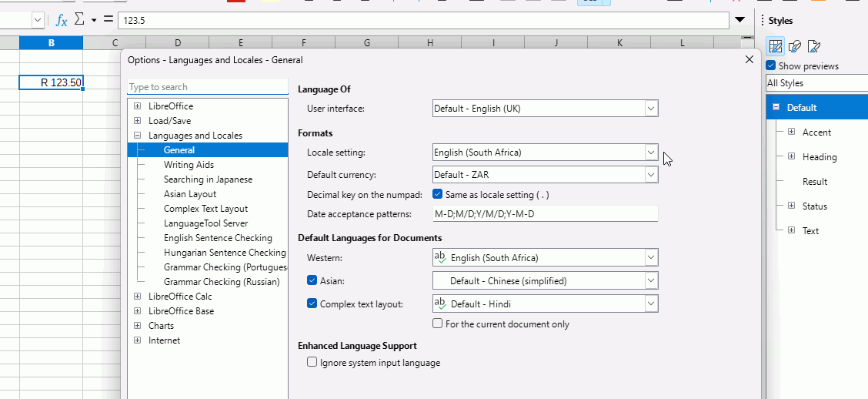This screenshot has width=868, height=399.
Task: Expand the Charts tree node
Action: (137, 326)
